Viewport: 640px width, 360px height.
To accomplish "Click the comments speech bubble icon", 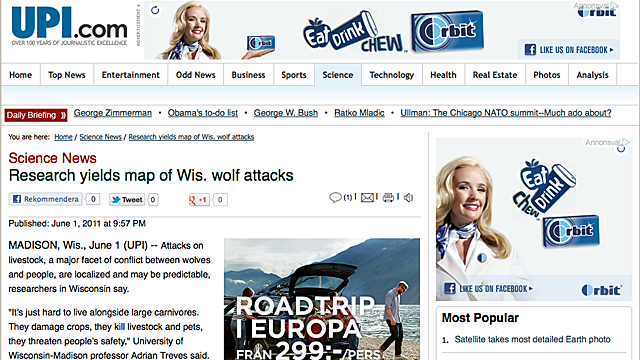I will [x=335, y=198].
